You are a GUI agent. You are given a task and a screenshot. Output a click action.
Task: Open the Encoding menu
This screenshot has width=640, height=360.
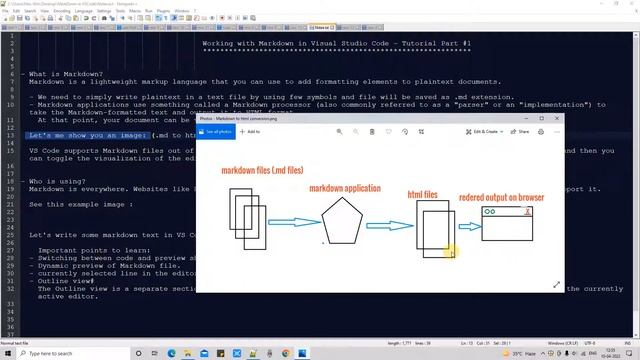[62, 11]
